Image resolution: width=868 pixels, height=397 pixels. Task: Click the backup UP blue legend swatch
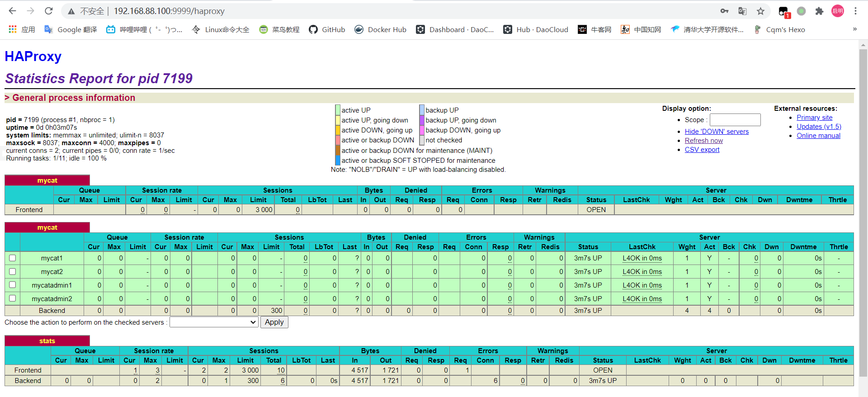point(422,110)
